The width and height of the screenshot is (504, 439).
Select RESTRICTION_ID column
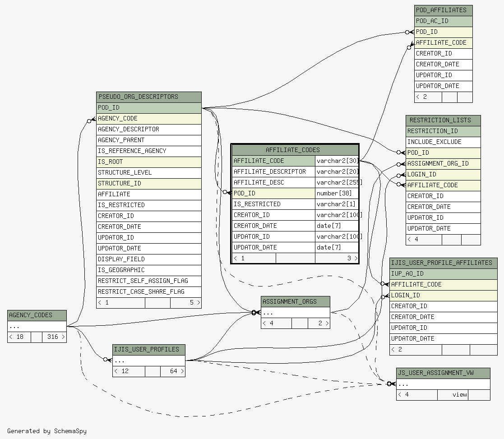(x=443, y=131)
